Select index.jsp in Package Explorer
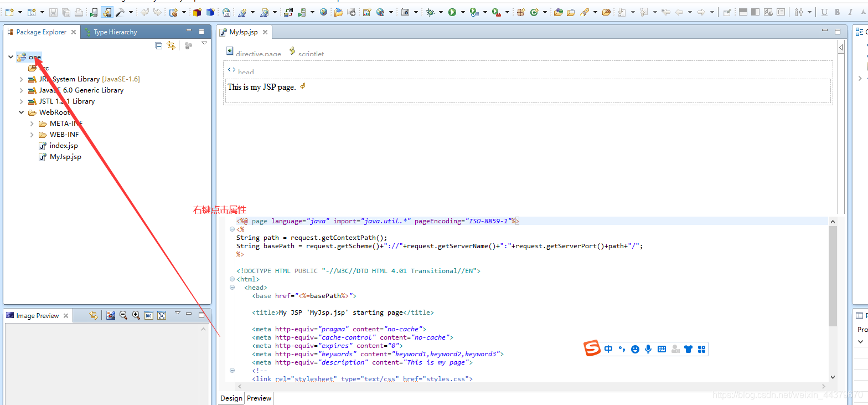The image size is (868, 405). click(x=58, y=146)
